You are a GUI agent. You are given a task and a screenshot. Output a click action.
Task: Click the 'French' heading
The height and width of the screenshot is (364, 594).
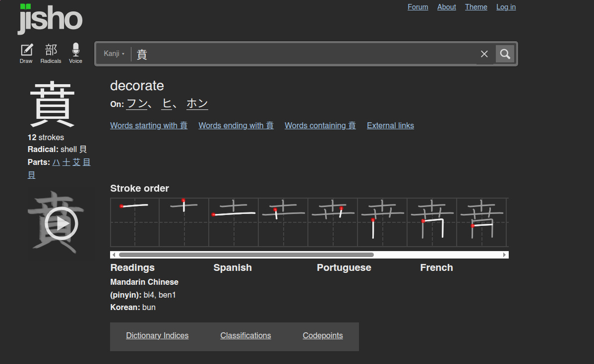436,268
